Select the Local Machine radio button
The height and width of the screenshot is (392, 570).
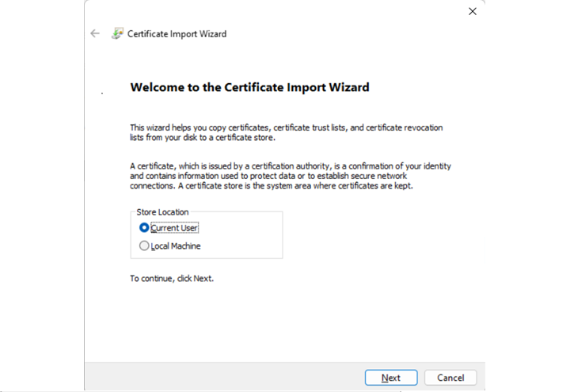(144, 246)
